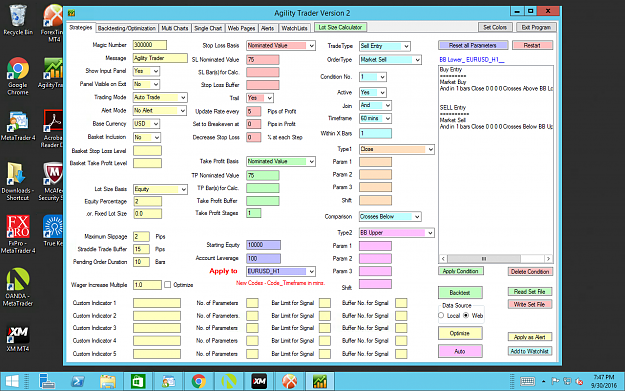Open FxPro MetaTrader 4 desktop icon

[18, 234]
